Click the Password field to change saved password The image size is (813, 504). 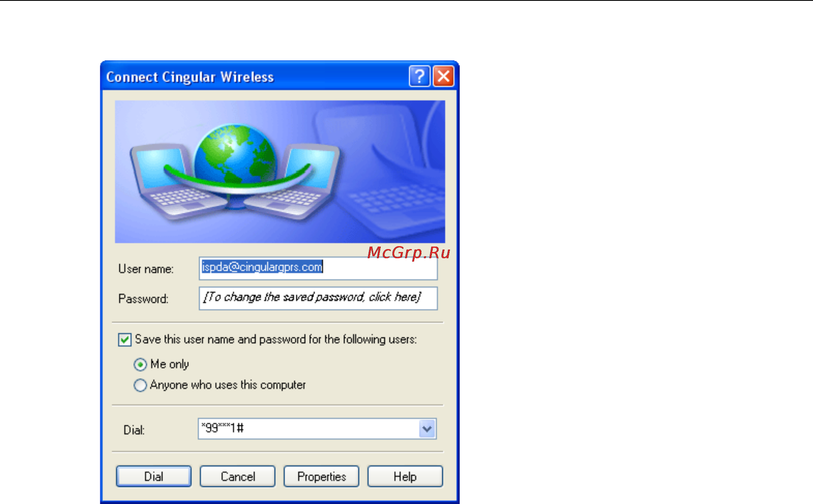[x=318, y=298]
